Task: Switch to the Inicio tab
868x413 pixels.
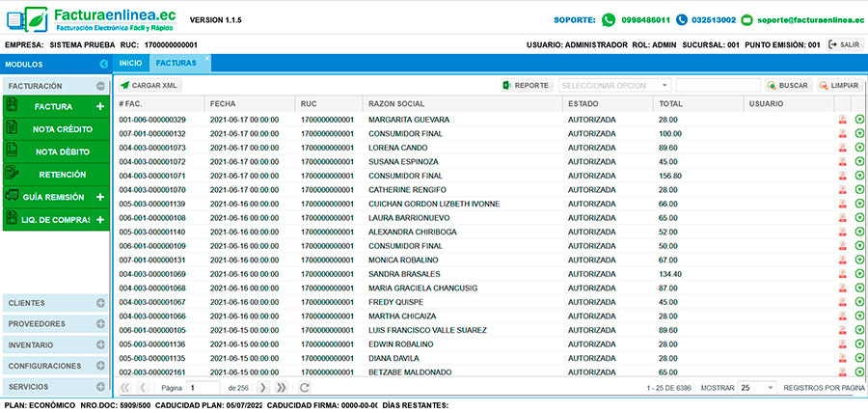Action: click(130, 63)
